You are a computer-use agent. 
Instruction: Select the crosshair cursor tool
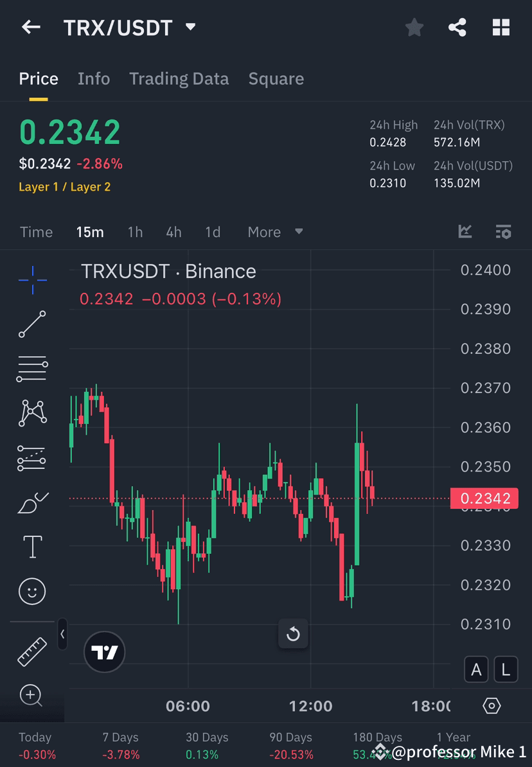(32, 279)
